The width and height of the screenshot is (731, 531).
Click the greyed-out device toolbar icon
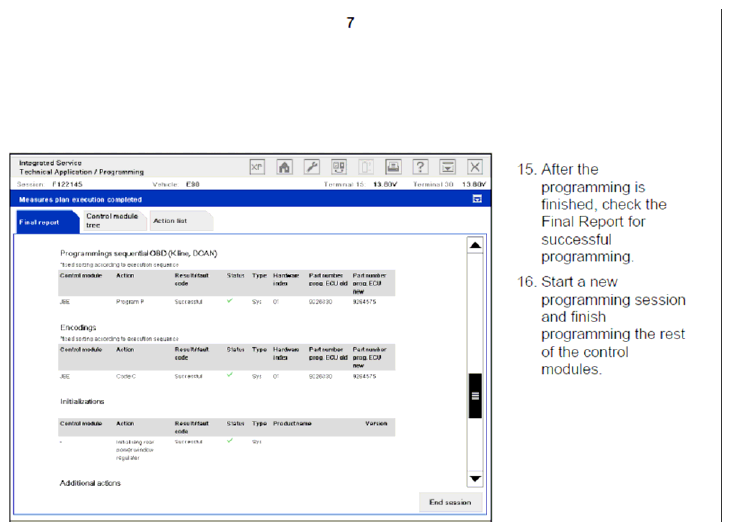click(366, 167)
